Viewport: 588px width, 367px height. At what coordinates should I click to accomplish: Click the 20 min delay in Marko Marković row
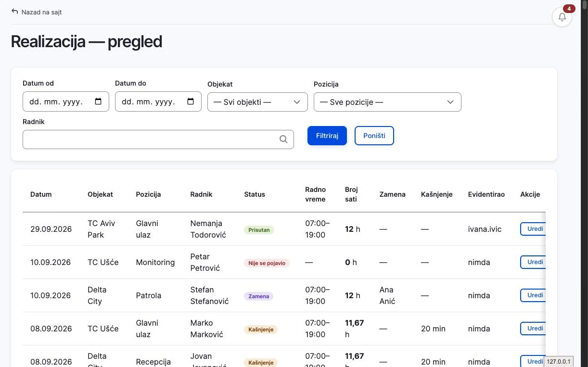click(433, 329)
